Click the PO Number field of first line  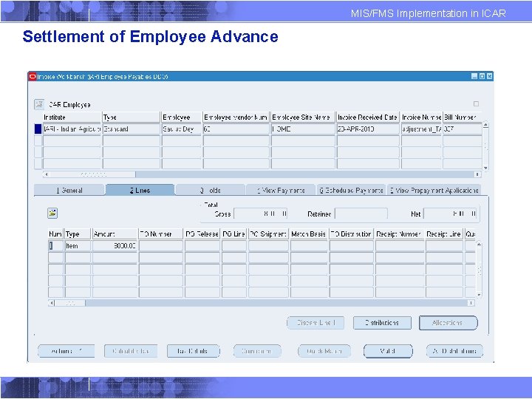coord(161,245)
